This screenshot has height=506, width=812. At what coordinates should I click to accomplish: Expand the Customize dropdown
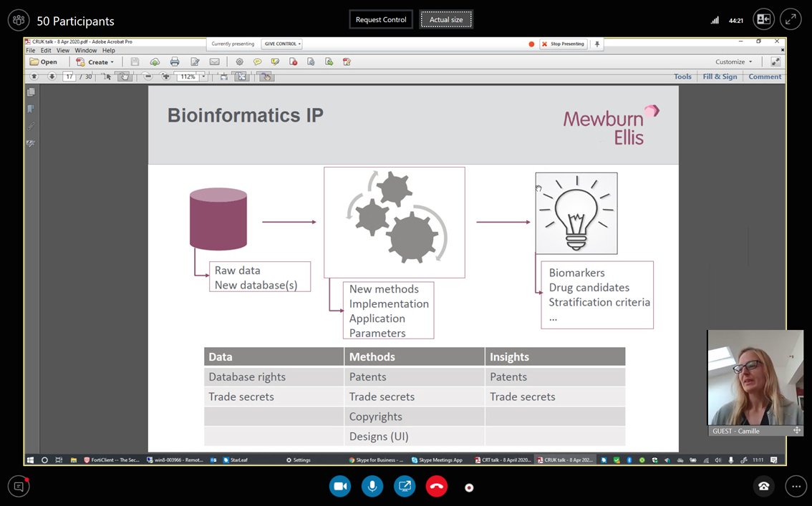(734, 62)
